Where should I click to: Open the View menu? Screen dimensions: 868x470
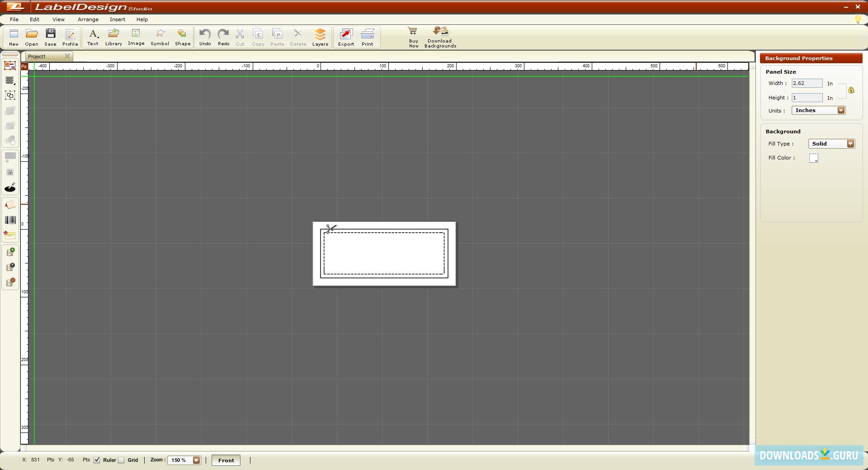pos(58,19)
